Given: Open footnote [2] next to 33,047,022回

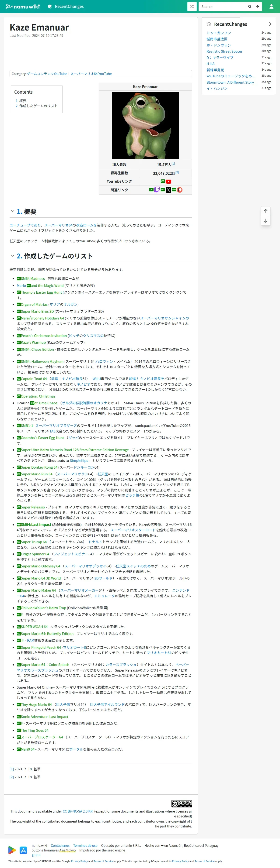Looking at the screenshot, I should (x=177, y=172).
